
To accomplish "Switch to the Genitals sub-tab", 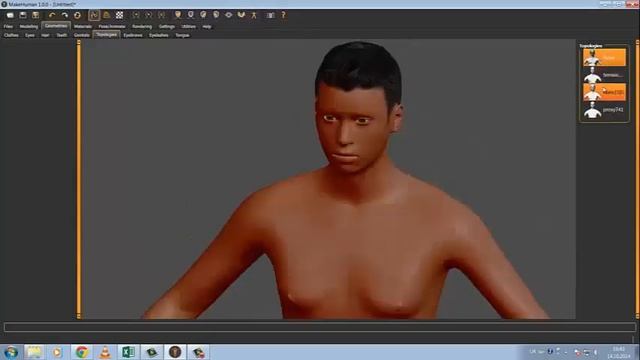I will coord(82,35).
